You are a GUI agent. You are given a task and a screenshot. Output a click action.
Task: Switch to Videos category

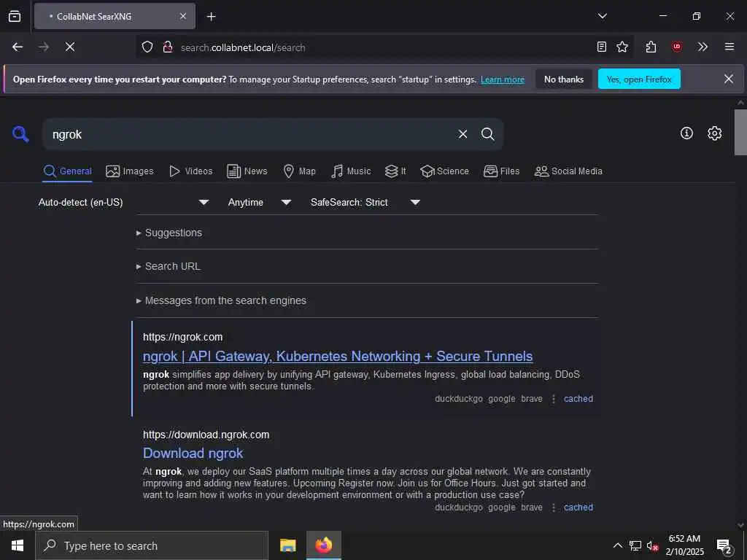[190, 171]
